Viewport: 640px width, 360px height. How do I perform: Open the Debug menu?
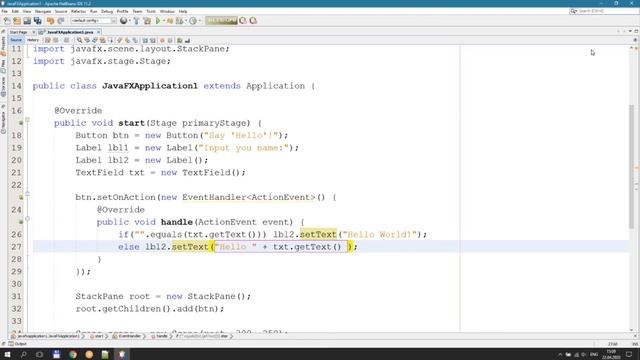point(107,11)
